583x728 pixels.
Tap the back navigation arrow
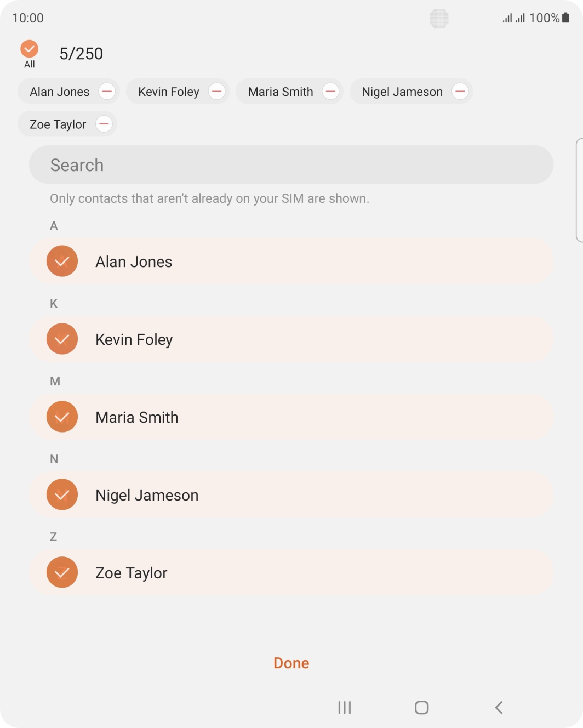pos(499,708)
